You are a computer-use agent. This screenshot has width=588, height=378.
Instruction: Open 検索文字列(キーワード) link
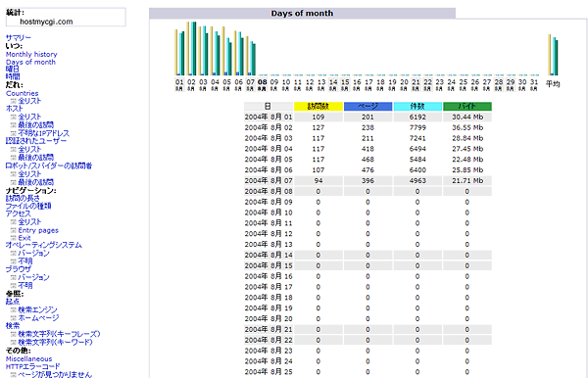point(55,343)
